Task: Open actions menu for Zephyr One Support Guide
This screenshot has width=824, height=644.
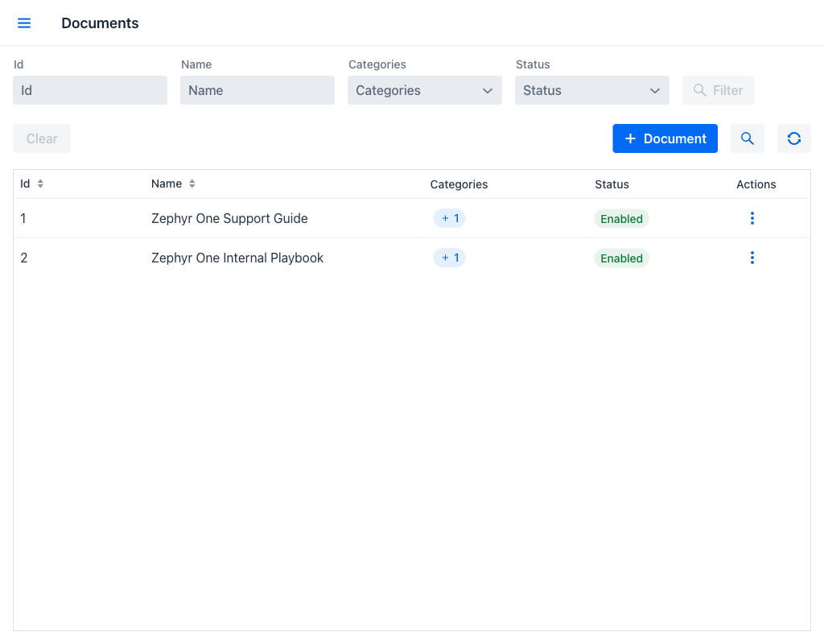Action: tap(752, 218)
